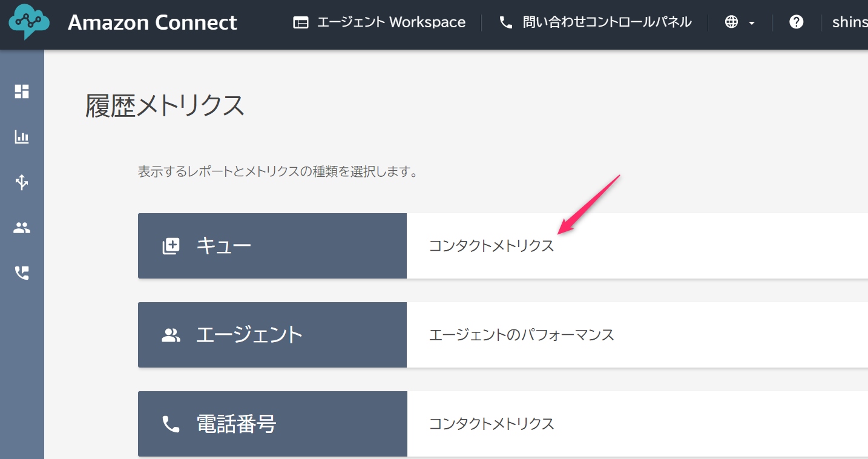Viewport: 868px width, 459px height.
Task: Expand the language dropdown arrow
Action: click(x=752, y=23)
